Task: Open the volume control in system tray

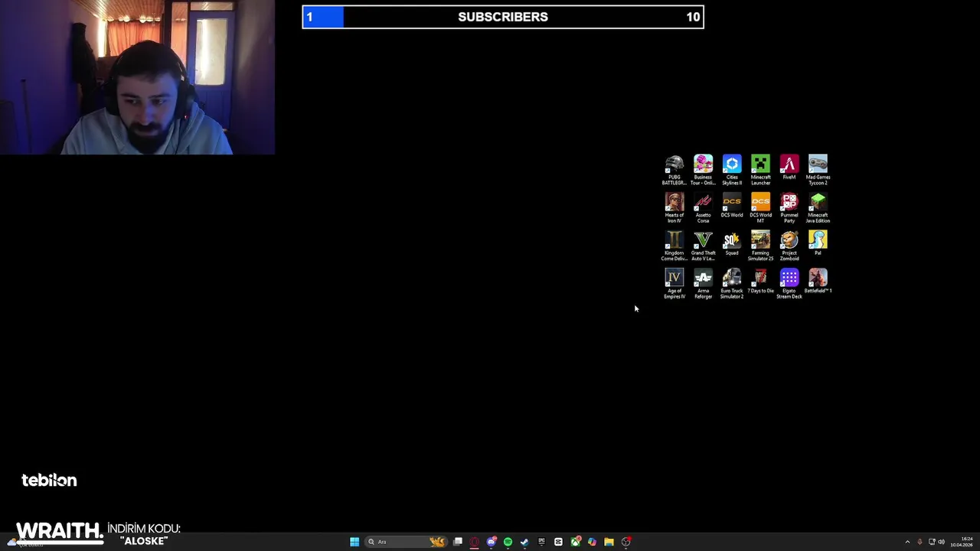Action: coord(941,542)
